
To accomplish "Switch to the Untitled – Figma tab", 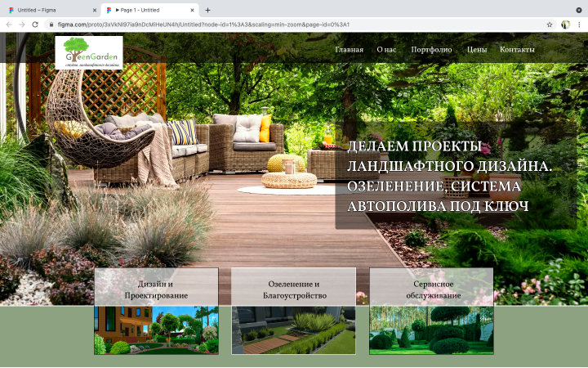I will [52, 10].
